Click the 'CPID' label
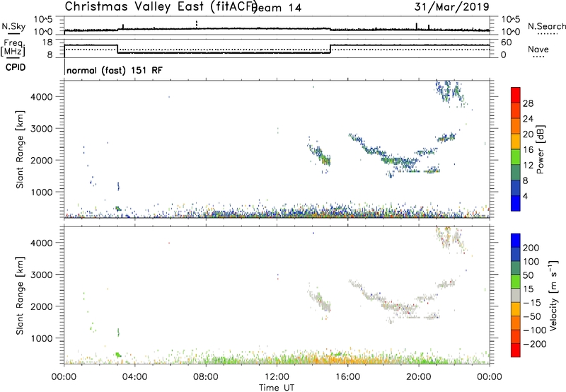 click(x=16, y=67)
